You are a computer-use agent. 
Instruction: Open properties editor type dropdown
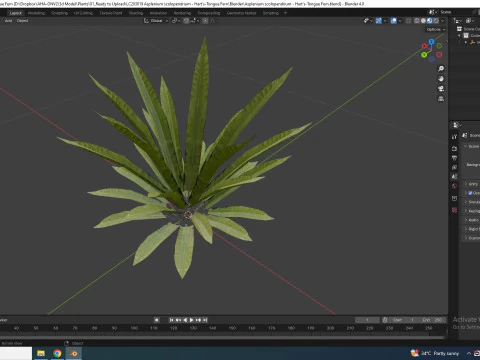(x=457, y=125)
